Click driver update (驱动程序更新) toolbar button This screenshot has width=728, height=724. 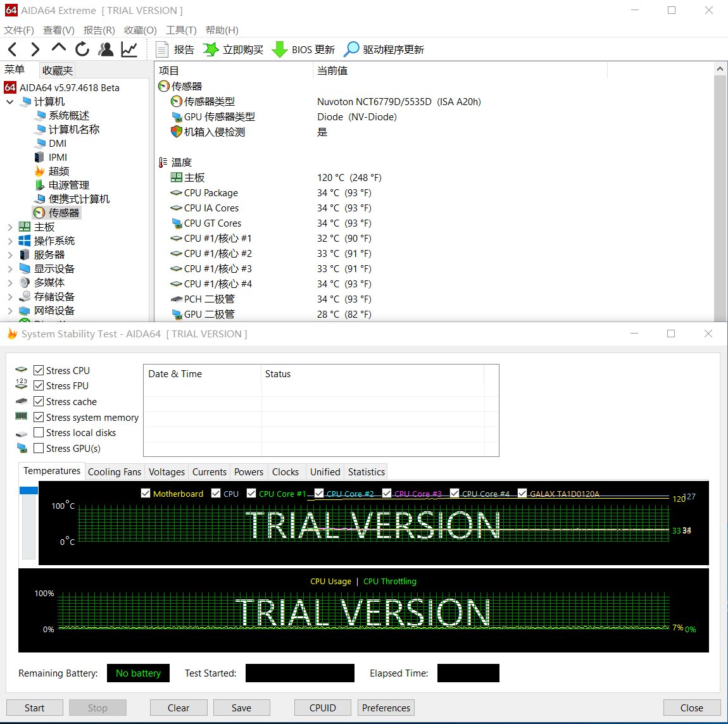(384, 49)
